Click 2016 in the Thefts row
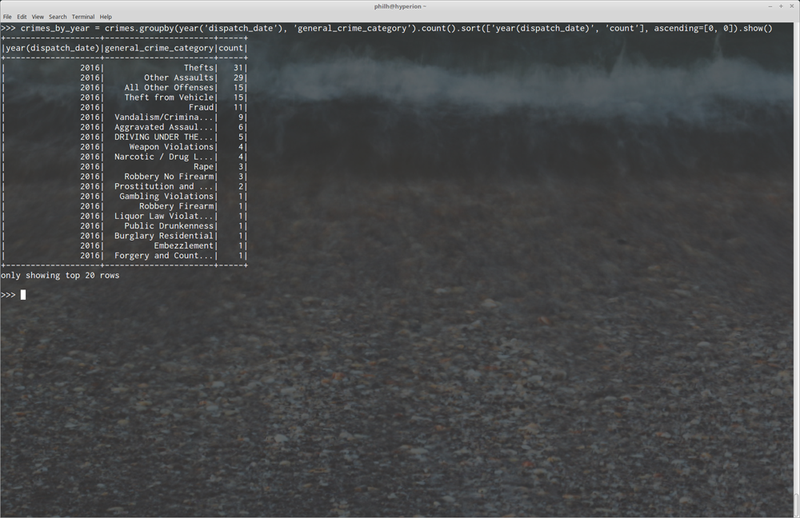Image resolution: width=800 pixels, height=518 pixels. click(90, 68)
